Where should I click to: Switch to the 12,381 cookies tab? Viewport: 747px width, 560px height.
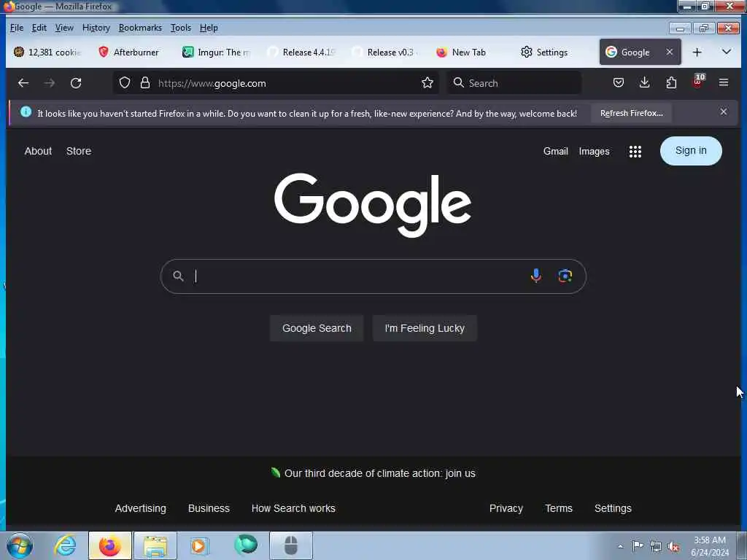[x=47, y=52]
